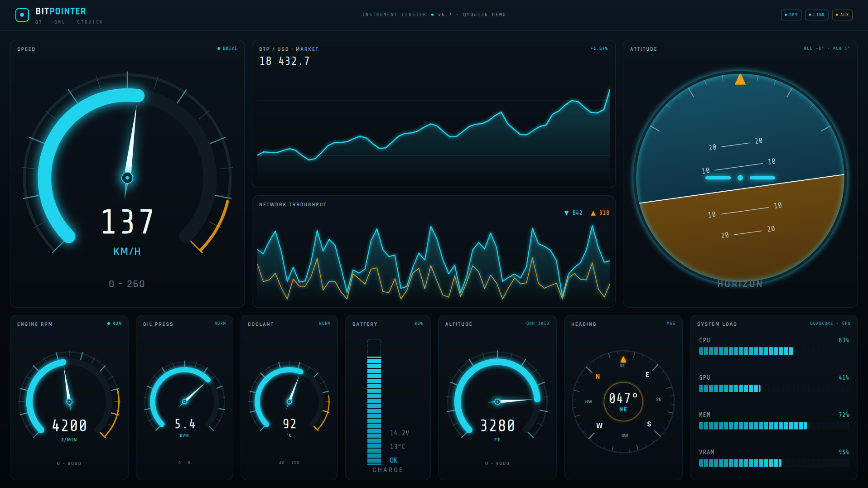This screenshot has width=868, height=488.
Task: Click the '72%' MEM value
Action: tap(844, 415)
